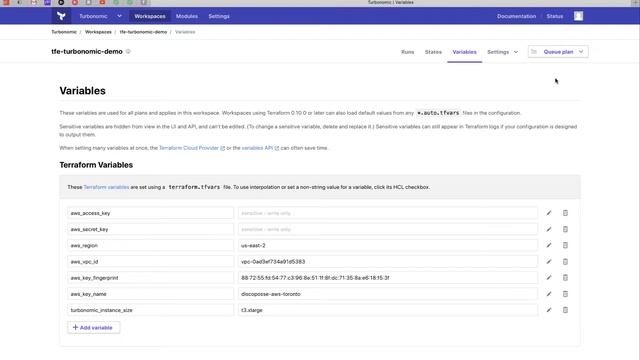640x360 pixels.
Task: Delete the aws_secret_key variable
Action: coord(565,229)
